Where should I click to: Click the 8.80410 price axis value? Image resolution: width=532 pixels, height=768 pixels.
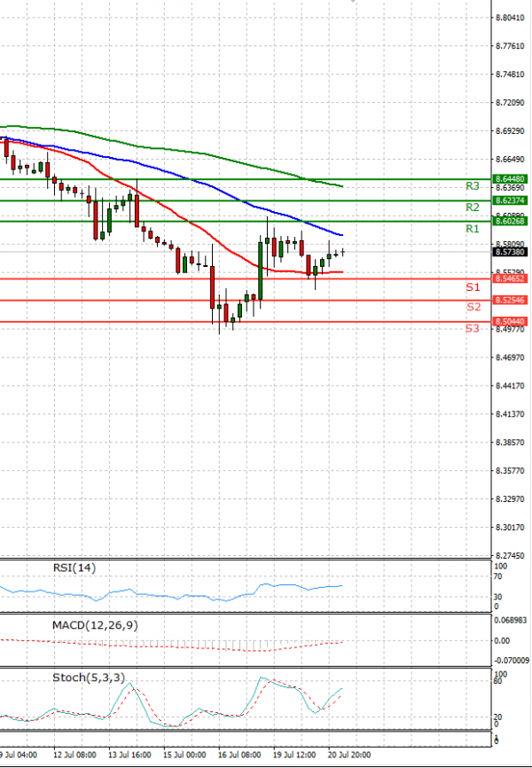coord(510,18)
